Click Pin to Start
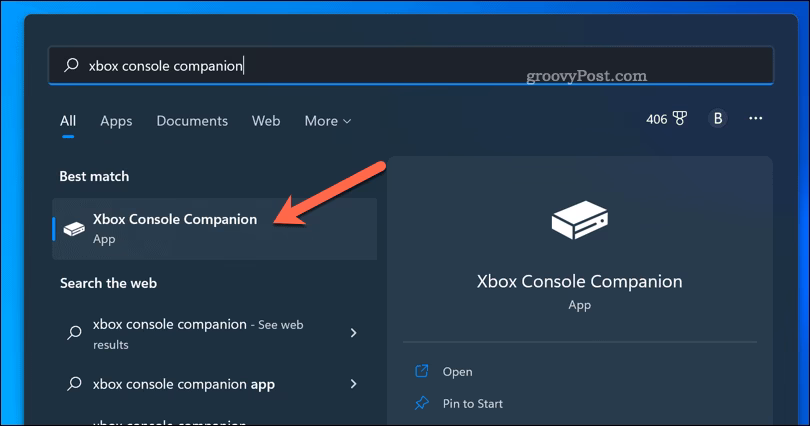 (x=472, y=404)
